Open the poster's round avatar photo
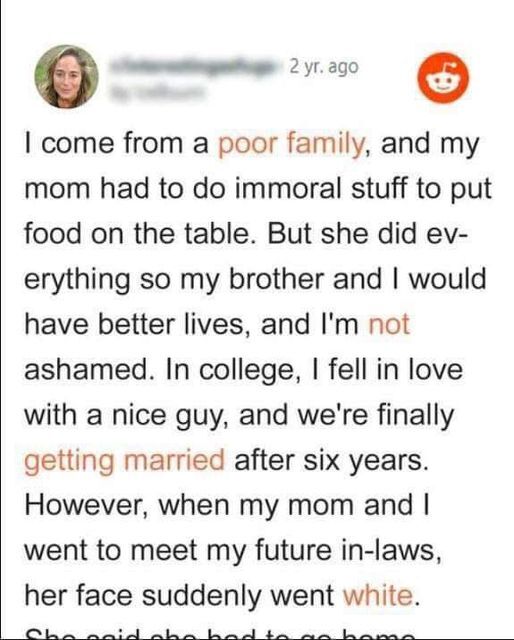Image resolution: width=514 pixels, height=640 pixels. pos(66,76)
